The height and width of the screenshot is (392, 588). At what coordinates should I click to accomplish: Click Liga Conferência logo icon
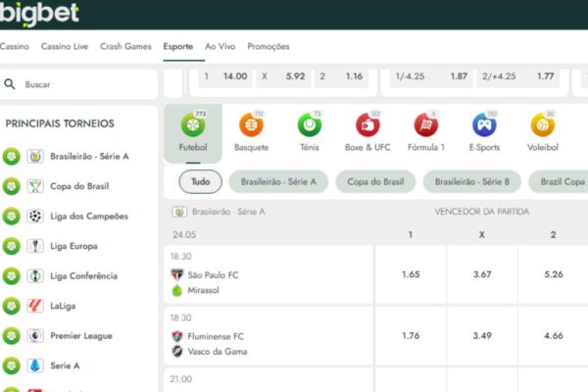(35, 275)
